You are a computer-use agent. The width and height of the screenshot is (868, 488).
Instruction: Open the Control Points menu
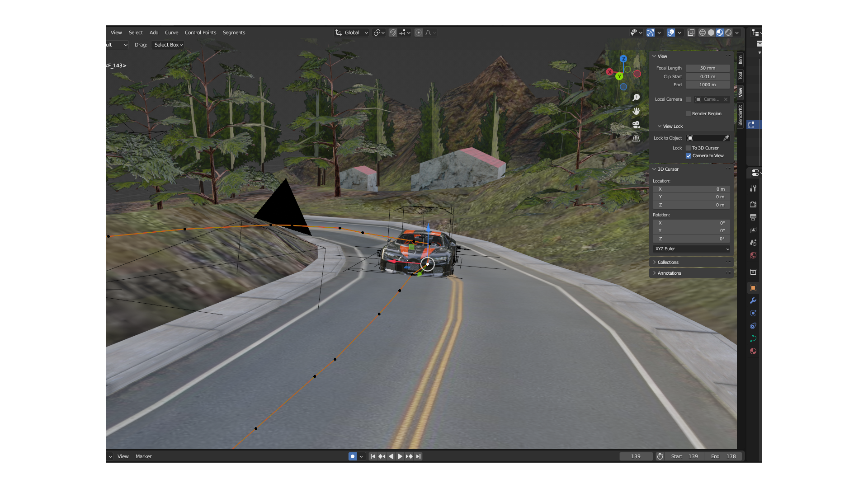200,33
